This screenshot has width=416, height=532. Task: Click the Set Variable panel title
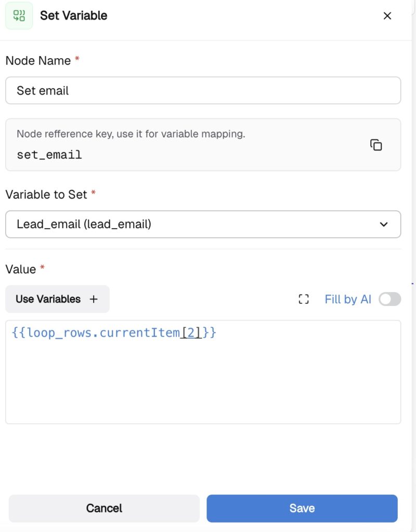click(73, 16)
